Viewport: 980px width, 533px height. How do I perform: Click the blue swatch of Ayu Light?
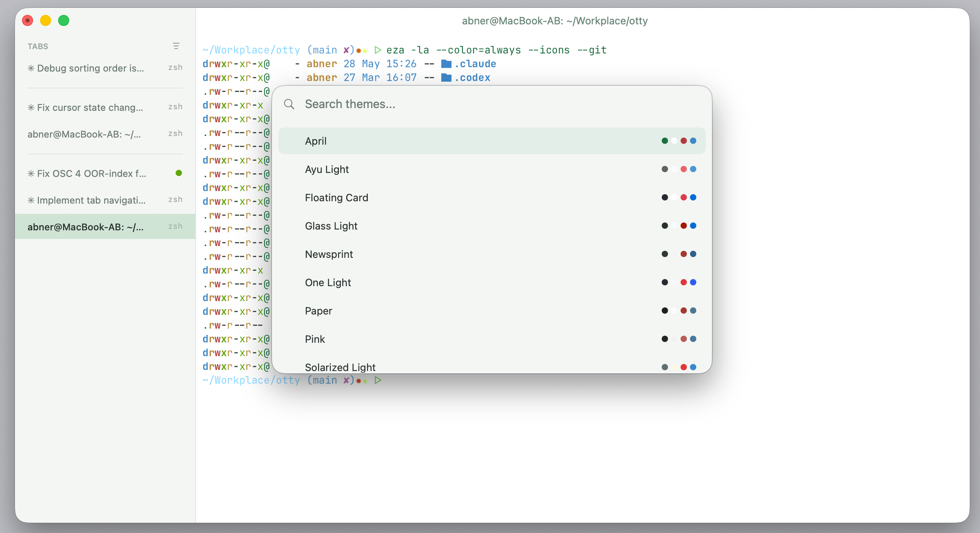coord(693,169)
